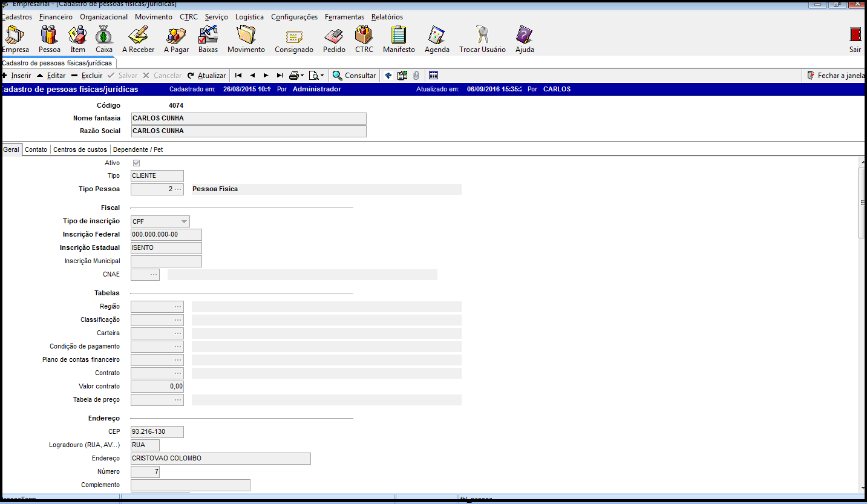Expand the Tipo de inscrição dropdown
This screenshot has width=867, height=504.
point(184,222)
